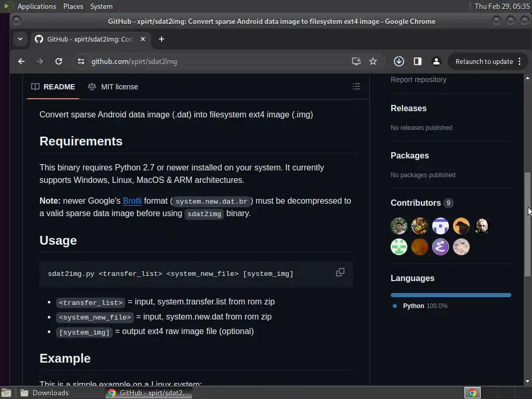532x399 pixels.
Task: Open second contributor avatar
Action: [420, 226]
